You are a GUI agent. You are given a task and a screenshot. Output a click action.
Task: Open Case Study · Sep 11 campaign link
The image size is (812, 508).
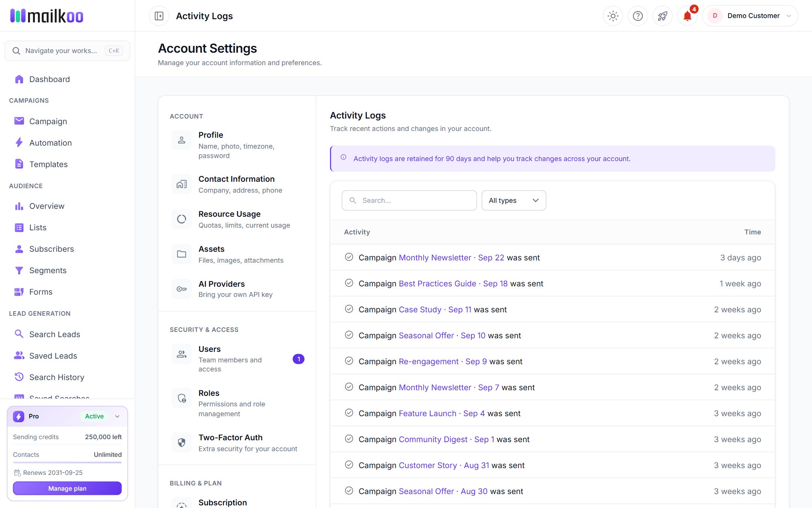435,309
